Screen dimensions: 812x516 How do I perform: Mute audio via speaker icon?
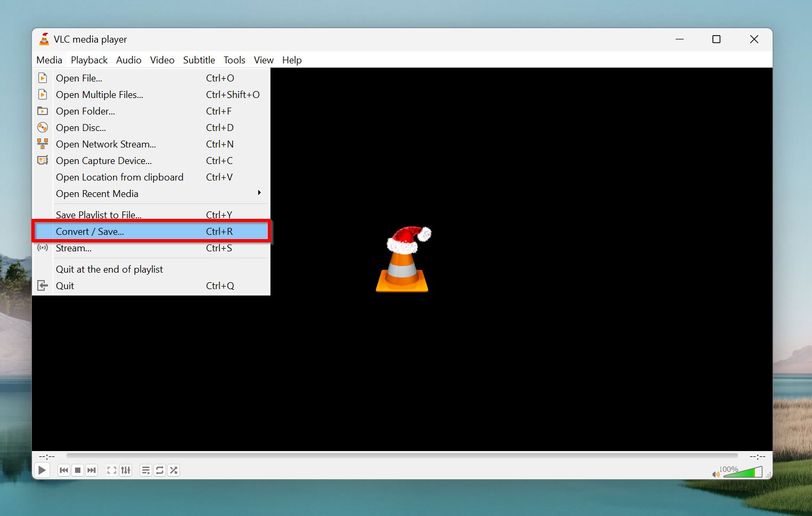716,474
